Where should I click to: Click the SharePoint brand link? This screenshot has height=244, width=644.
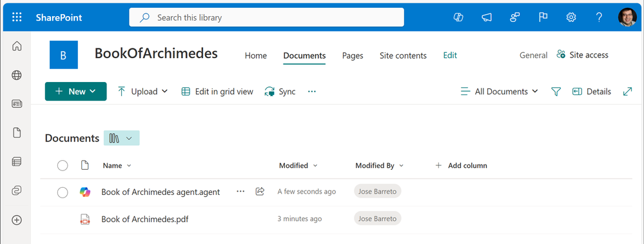[x=59, y=17]
